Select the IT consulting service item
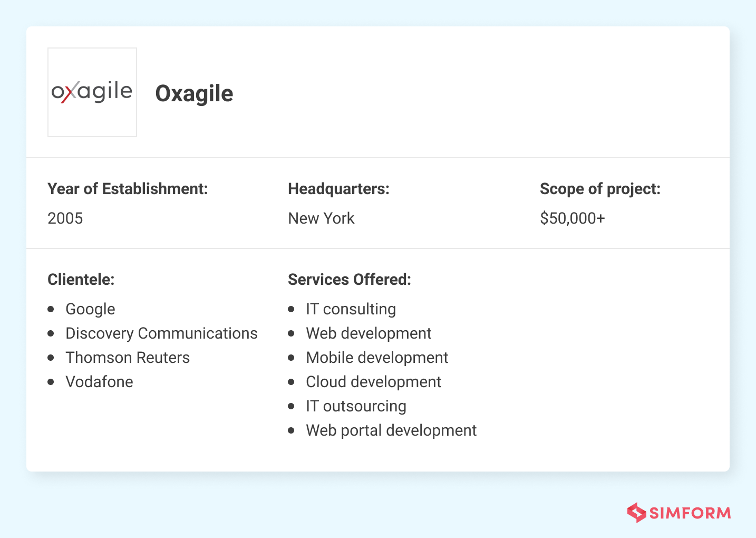The width and height of the screenshot is (756, 538). [351, 309]
